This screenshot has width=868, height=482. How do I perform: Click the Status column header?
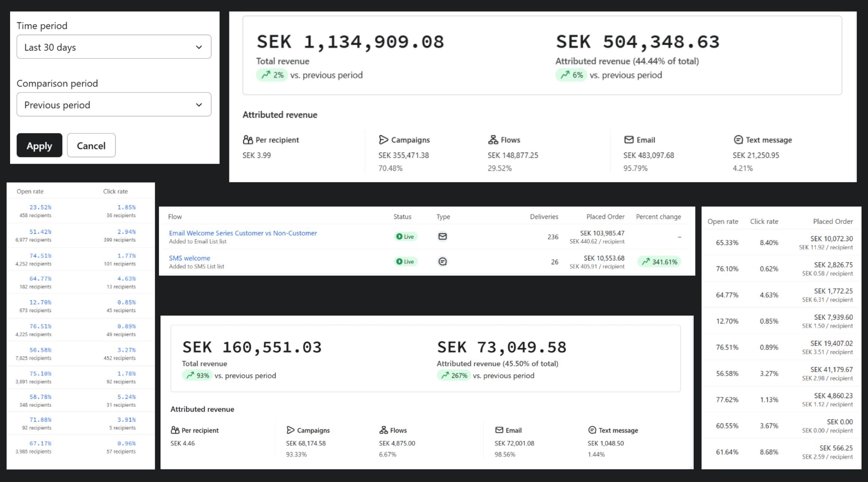coord(402,217)
